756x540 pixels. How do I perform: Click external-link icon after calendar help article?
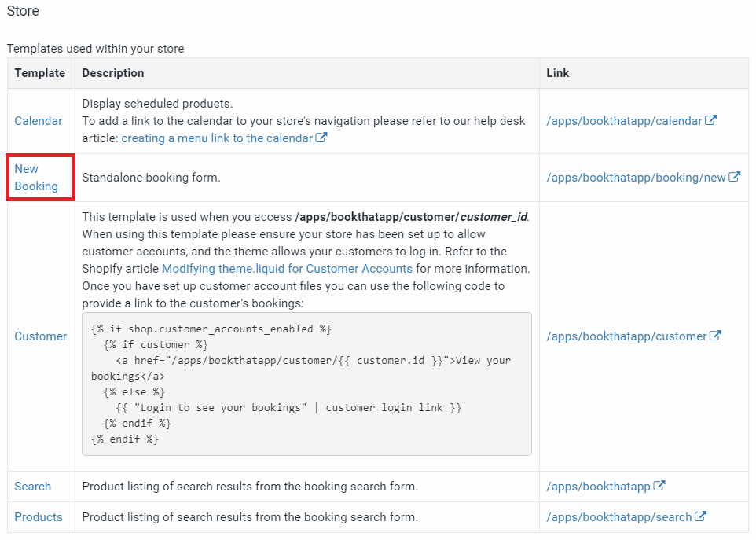[x=321, y=138]
